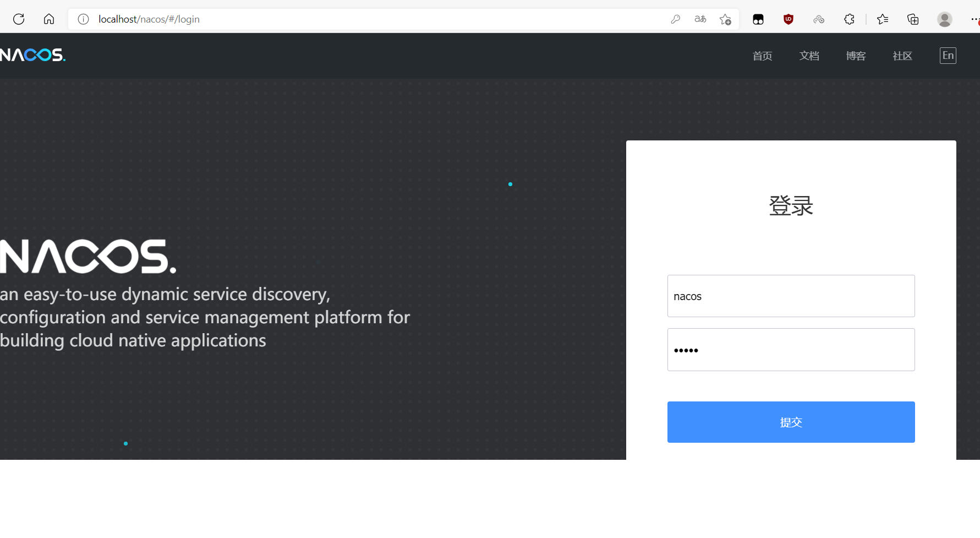Submit login with the 提交 button

[791, 422]
